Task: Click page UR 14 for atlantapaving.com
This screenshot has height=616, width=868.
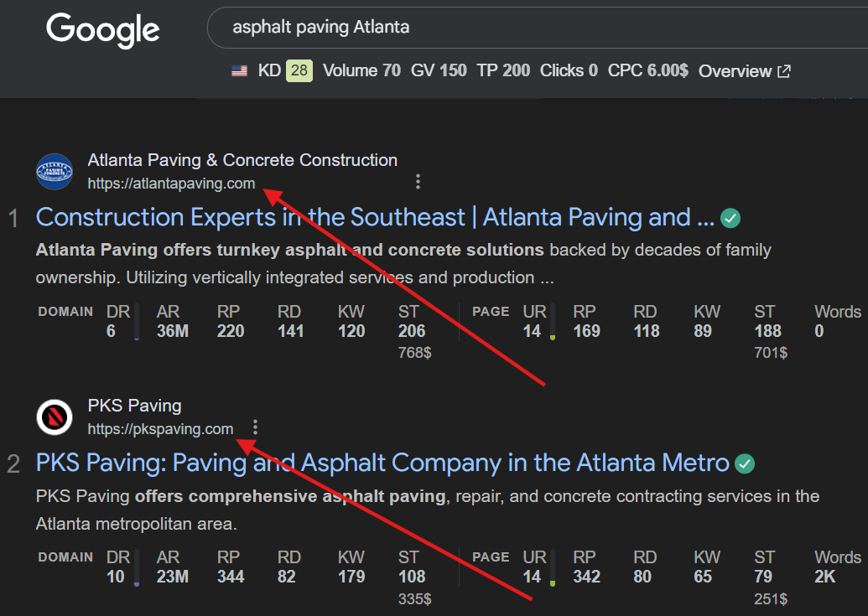Action: point(532,331)
